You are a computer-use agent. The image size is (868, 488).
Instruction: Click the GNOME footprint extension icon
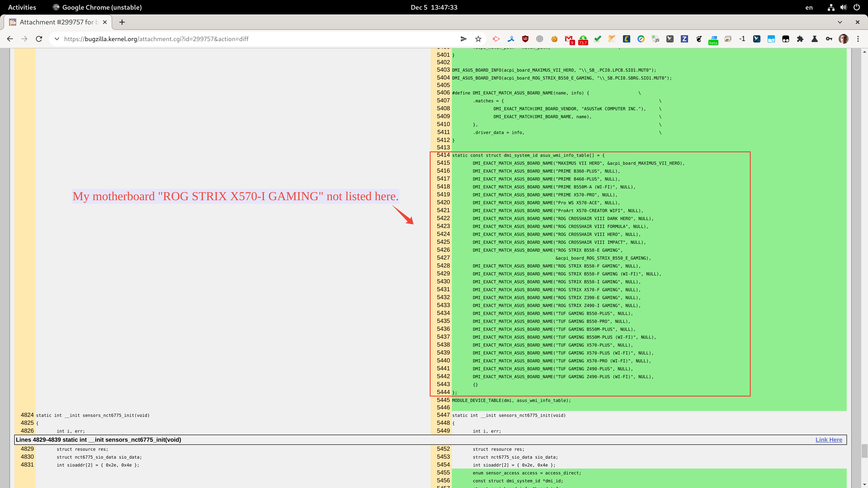click(699, 39)
